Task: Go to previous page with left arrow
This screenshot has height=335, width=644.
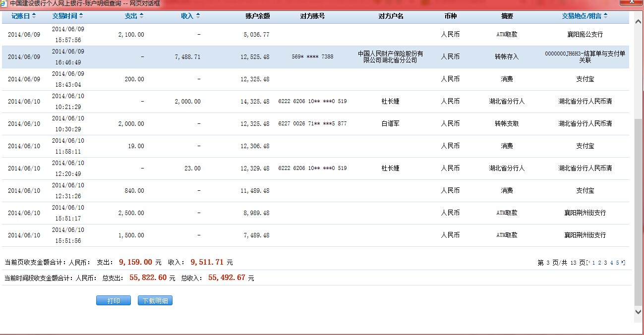Action: tap(588, 263)
